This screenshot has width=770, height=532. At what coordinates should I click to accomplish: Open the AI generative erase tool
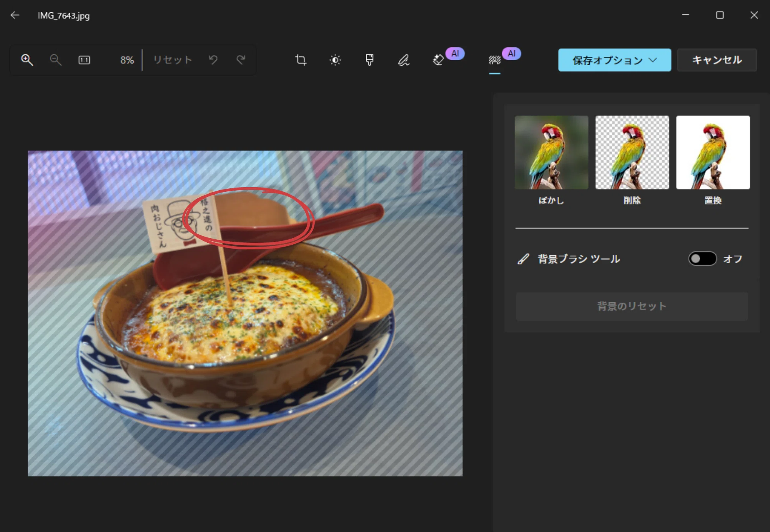point(438,60)
